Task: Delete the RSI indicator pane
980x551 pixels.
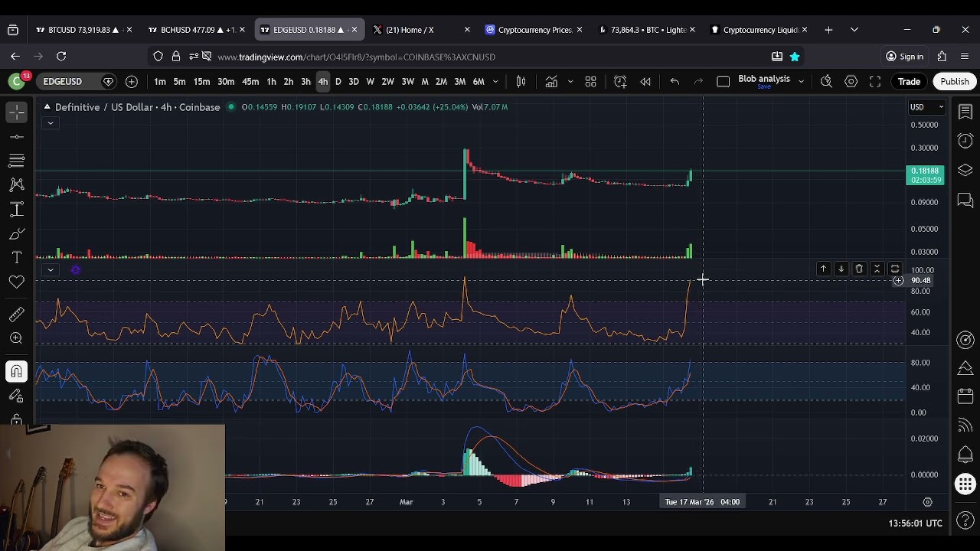Action: [x=859, y=269]
